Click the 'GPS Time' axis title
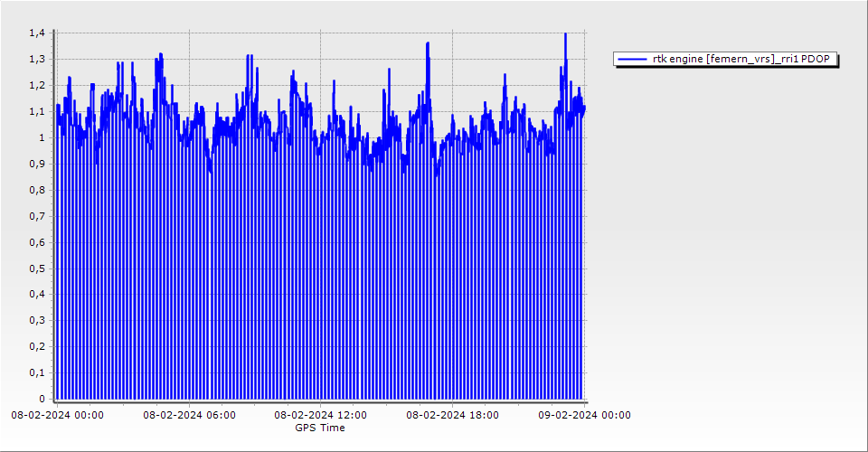This screenshot has width=868, height=452. 320,428
